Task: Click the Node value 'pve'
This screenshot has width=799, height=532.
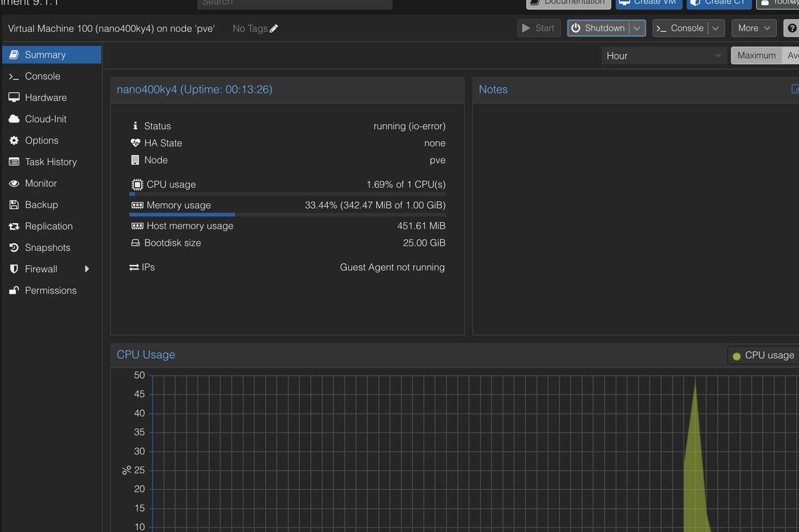Action: click(437, 160)
